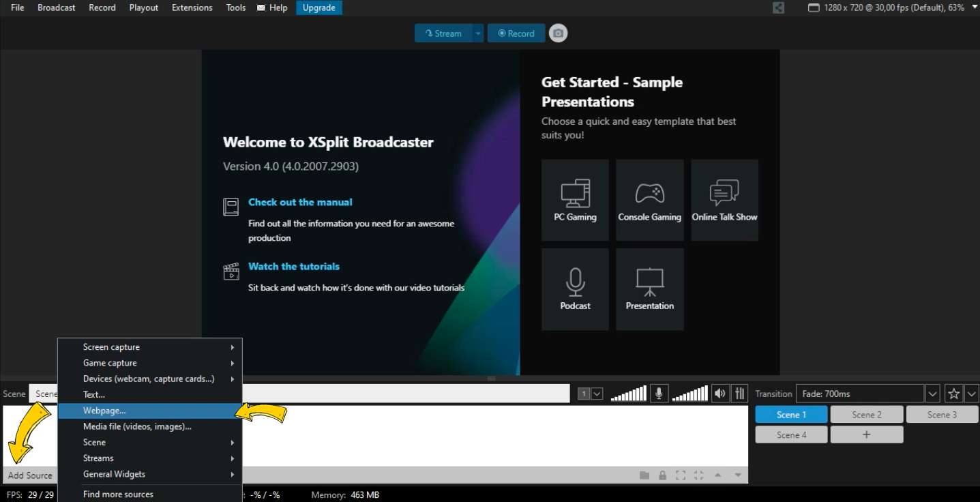Image resolution: width=980 pixels, height=502 pixels.
Task: Open the Record menu in menu bar
Action: tap(102, 8)
